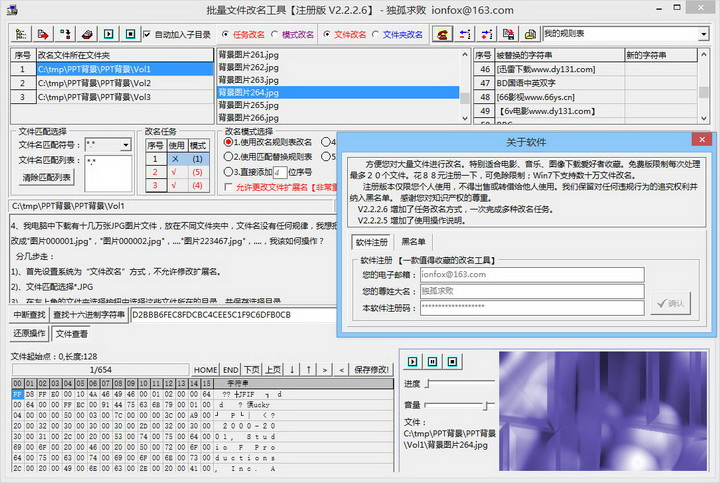Stop the media in preview panel
The image size is (720, 483).
coord(452,362)
